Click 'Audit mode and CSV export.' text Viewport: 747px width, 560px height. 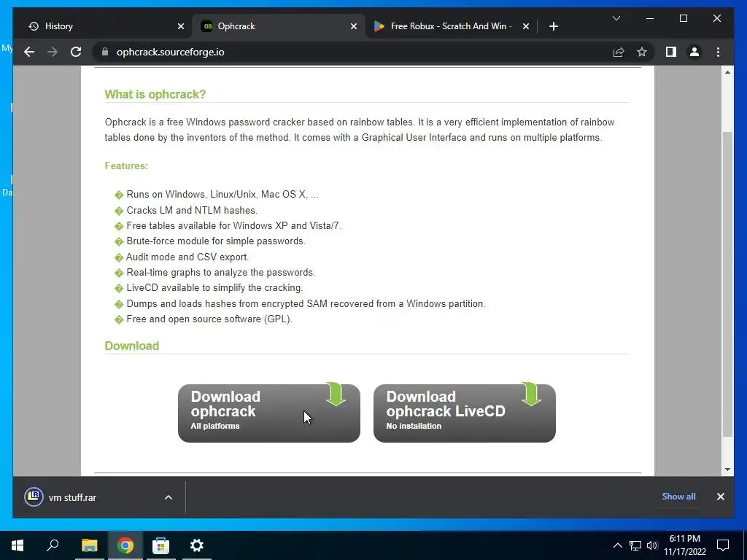click(187, 257)
